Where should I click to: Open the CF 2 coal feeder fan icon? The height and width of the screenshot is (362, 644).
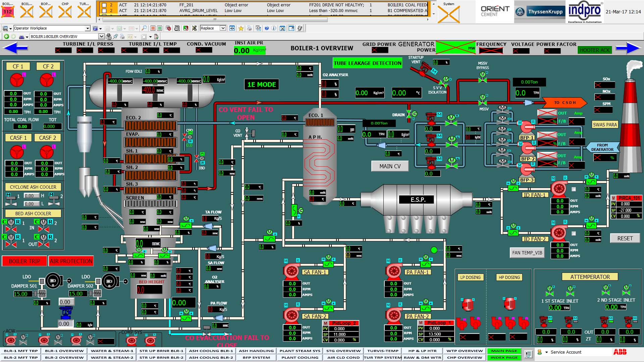47,80
